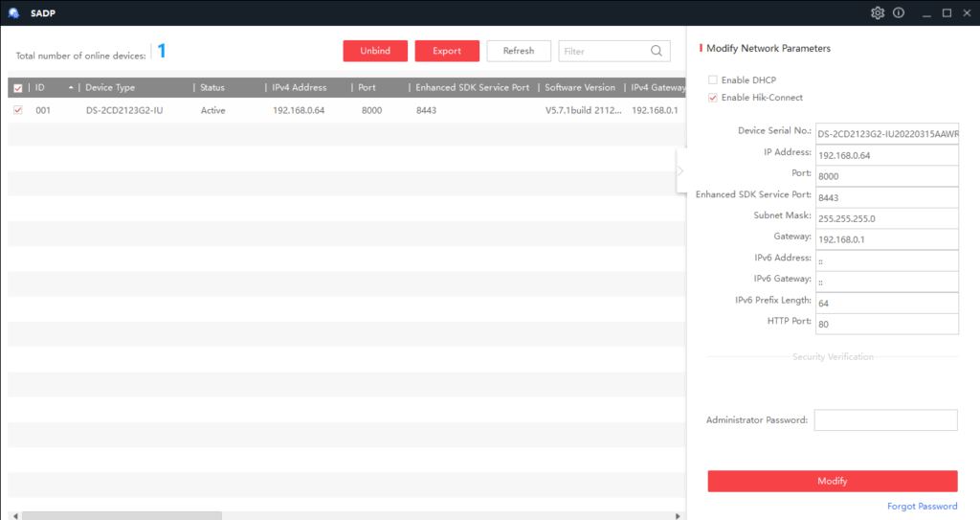Toggle the select-all devices header checkbox

tap(18, 88)
